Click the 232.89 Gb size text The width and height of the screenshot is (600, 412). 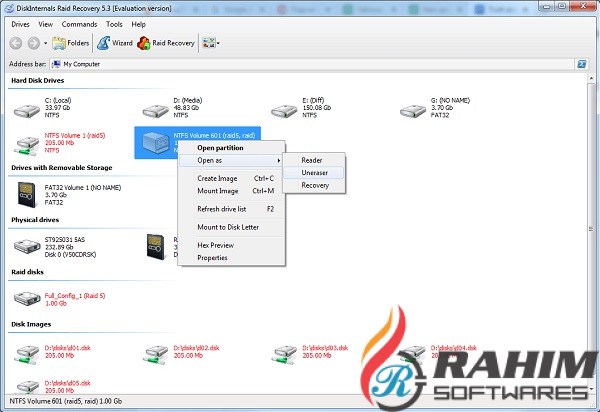pyautogui.click(x=59, y=247)
